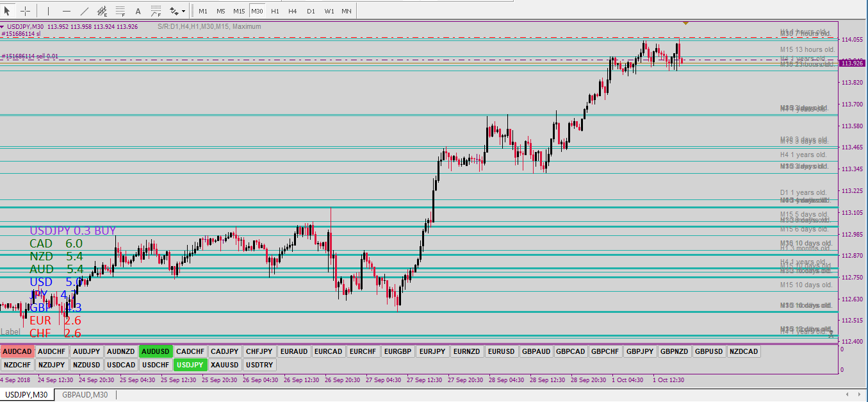
Task: Select the EURNZD symbol button
Action: pos(467,351)
